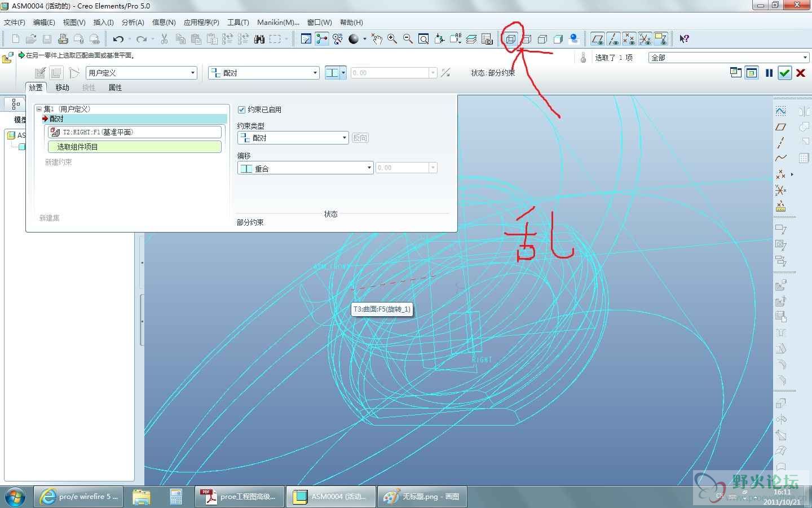Image resolution: width=812 pixels, height=508 pixels.
Task: Open Windows Start button
Action: pyautogui.click(x=15, y=497)
